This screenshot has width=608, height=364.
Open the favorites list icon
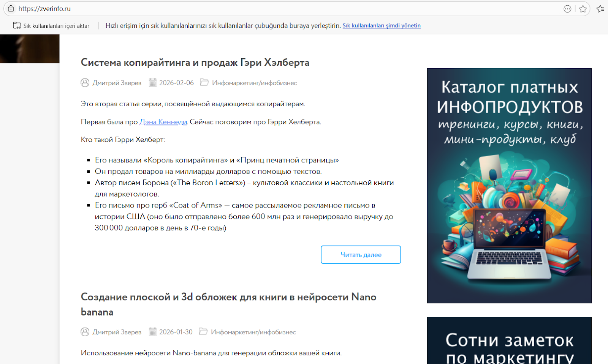tap(600, 9)
